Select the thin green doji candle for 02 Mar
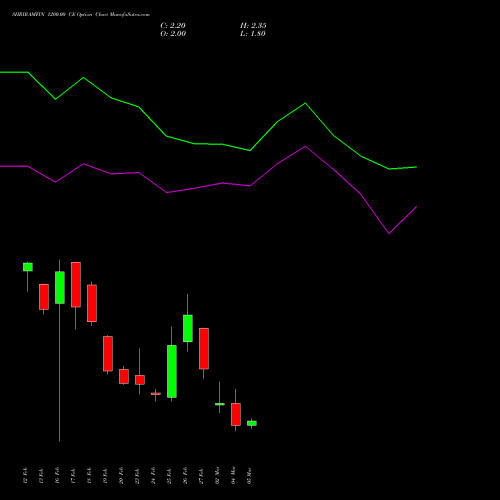Viewport: 500px width, 500px height. pos(220,404)
